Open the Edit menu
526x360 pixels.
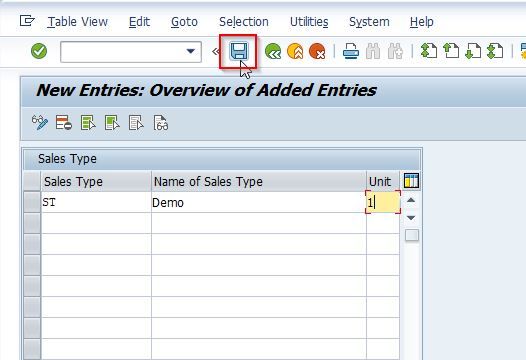139,22
